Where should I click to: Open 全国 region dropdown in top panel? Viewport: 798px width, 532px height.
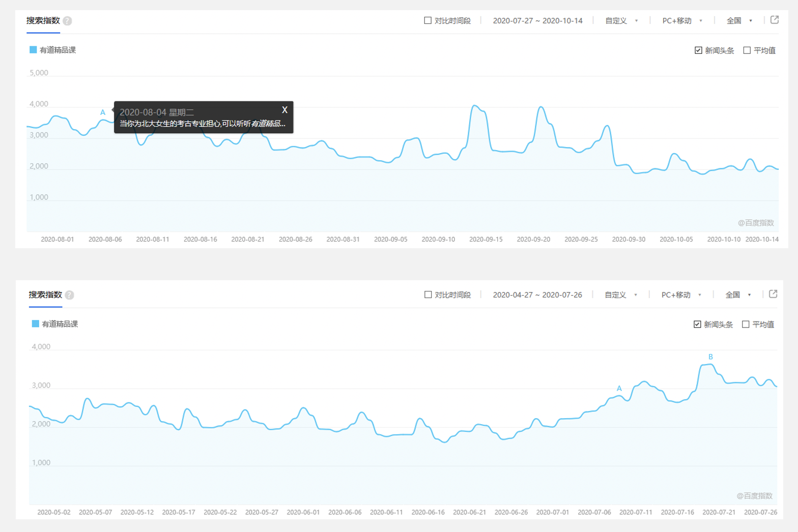739,21
